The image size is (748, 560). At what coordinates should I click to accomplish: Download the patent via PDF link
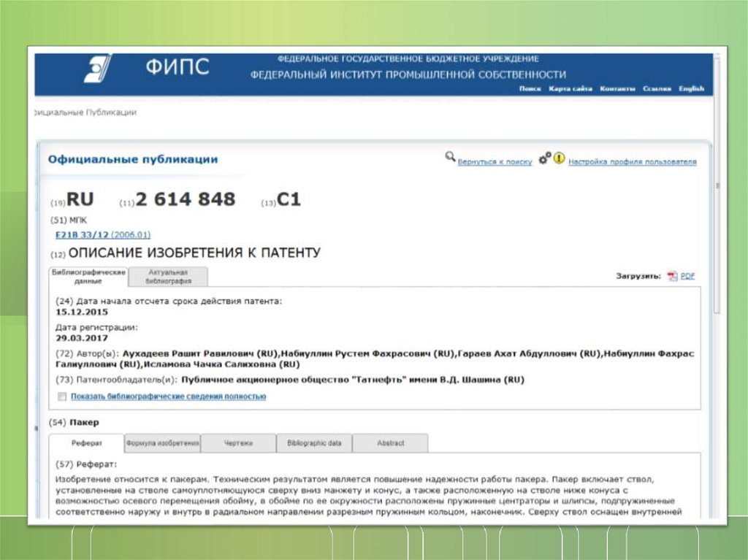[687, 276]
